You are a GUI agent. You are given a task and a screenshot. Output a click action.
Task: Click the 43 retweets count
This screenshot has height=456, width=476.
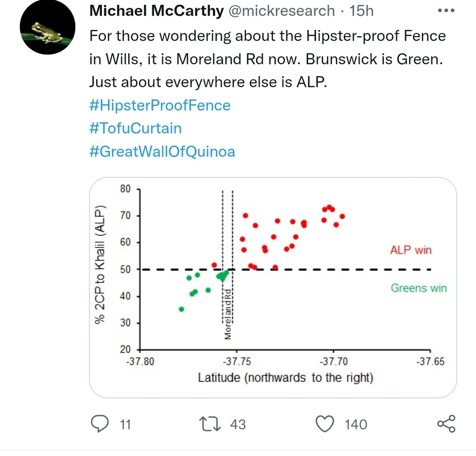click(238, 424)
